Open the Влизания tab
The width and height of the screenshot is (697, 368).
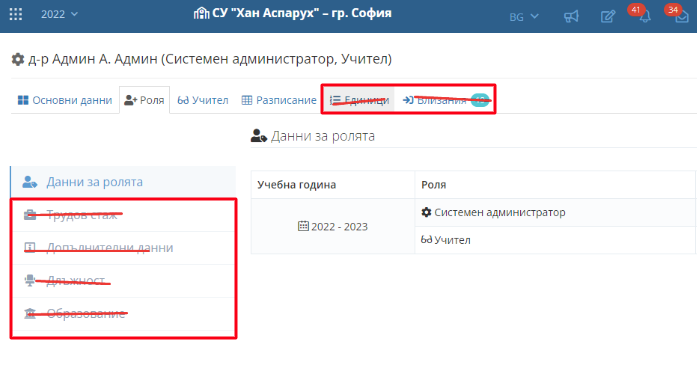(x=445, y=100)
